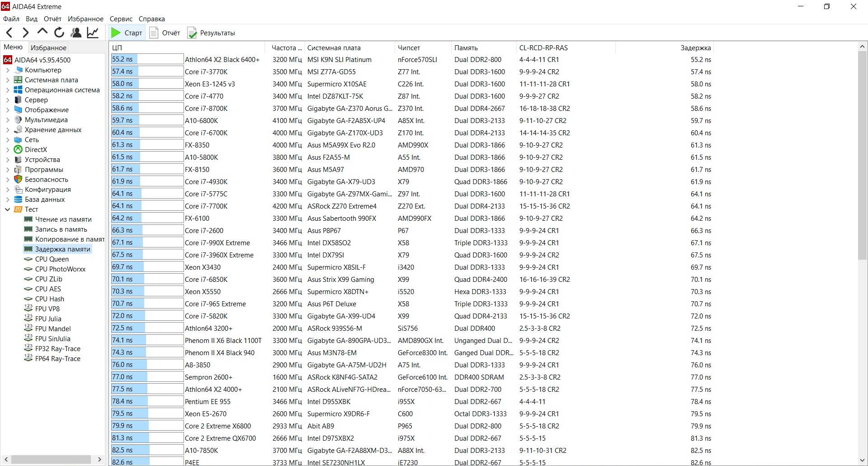The image size is (868, 466).
Task: Expand the Сервер tree node
Action: pos(7,100)
